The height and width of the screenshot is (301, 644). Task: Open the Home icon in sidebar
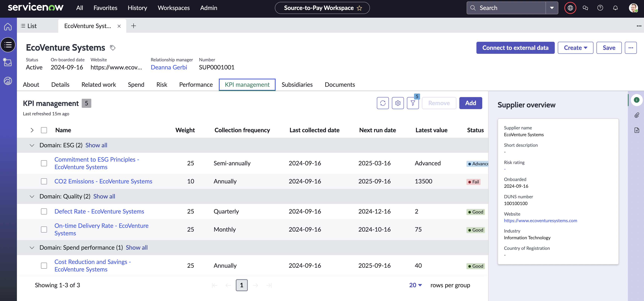click(x=8, y=27)
